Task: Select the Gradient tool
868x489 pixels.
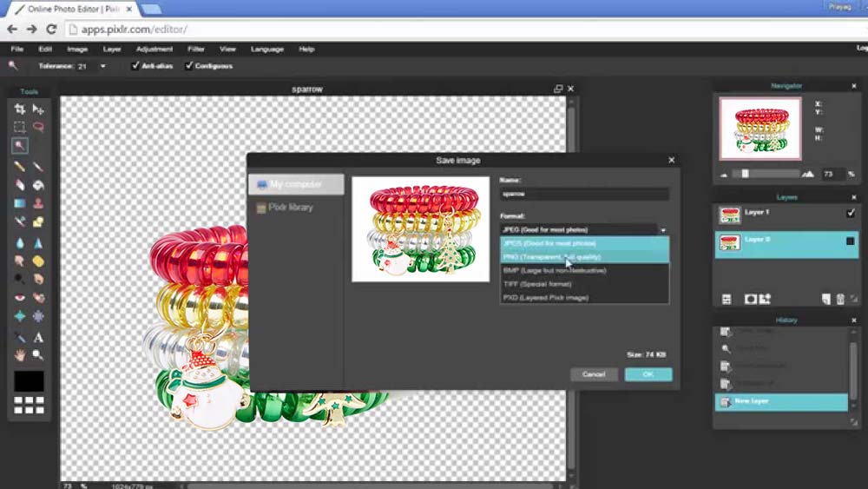Action: pos(19,203)
